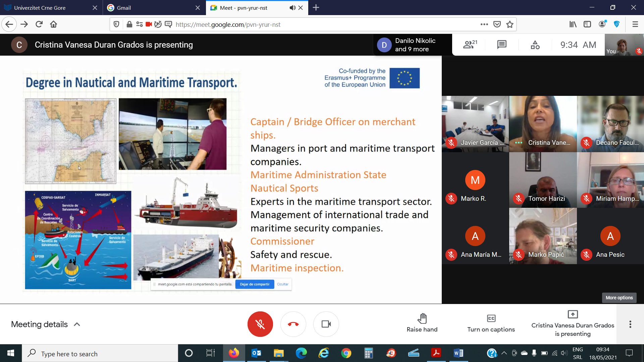This screenshot has width=644, height=362.
Task: Select Tomor Harizi video tile
Action: tap(543, 180)
